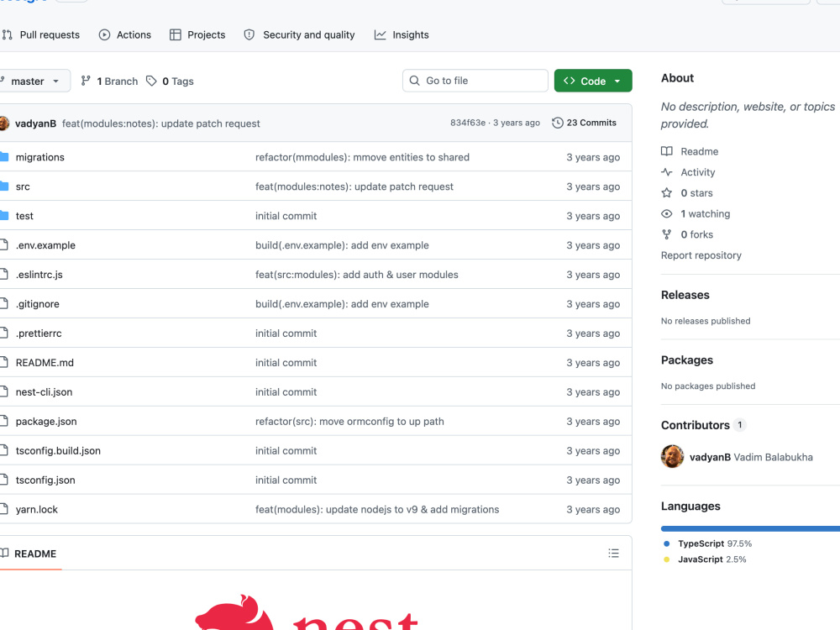
Task: Open the master branch dropdown
Action: tap(34, 81)
